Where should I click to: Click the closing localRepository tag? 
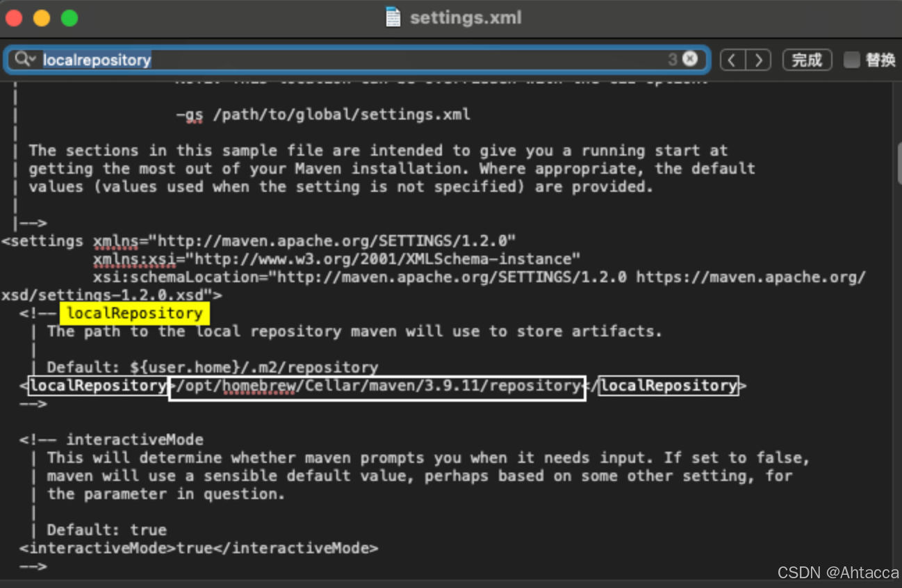[x=669, y=386]
